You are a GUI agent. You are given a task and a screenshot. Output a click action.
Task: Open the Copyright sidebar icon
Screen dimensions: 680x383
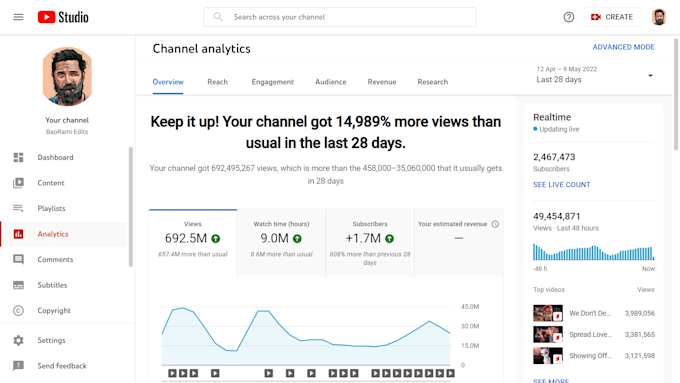click(x=18, y=311)
